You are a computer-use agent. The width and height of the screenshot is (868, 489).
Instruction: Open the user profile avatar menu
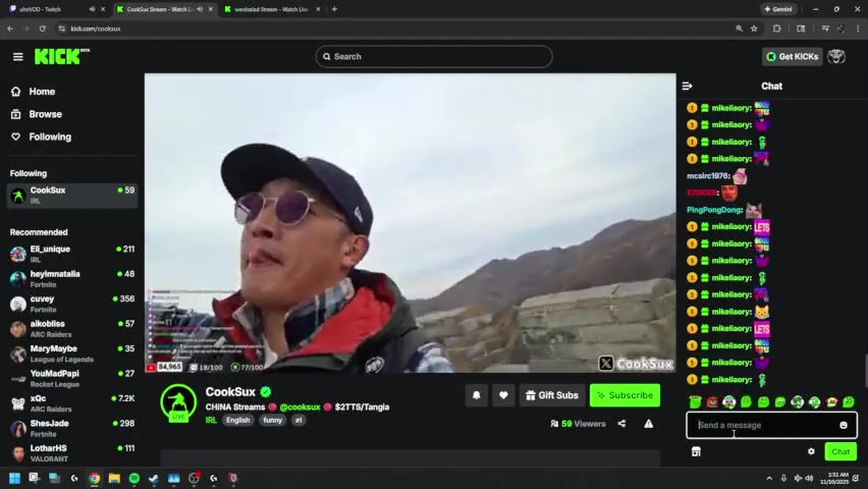tap(837, 56)
